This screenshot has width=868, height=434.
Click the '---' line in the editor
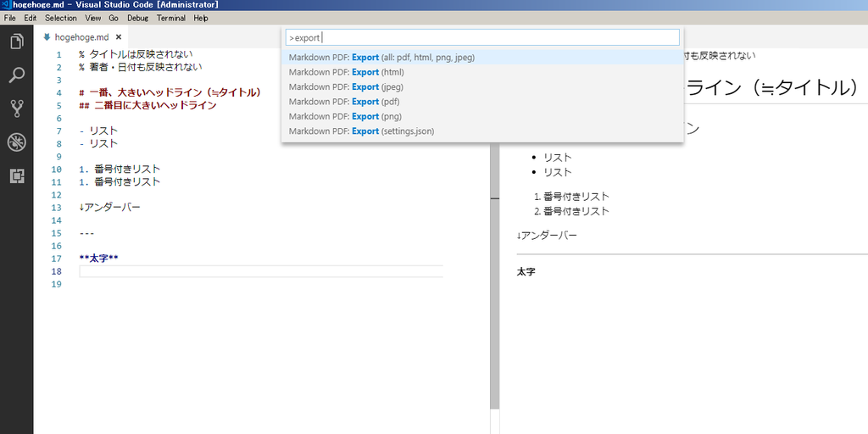(86, 232)
